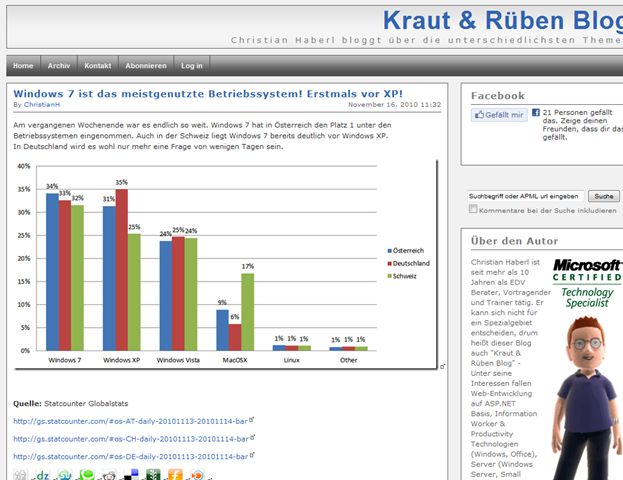Open author link ChristianH
Image resolution: width=623 pixels, height=480 pixels.
click(42, 105)
